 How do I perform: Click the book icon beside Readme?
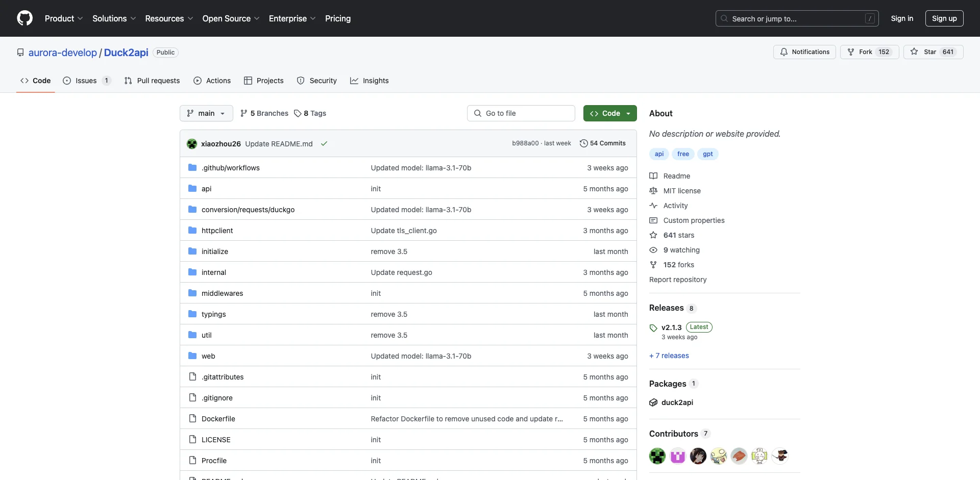tap(653, 176)
